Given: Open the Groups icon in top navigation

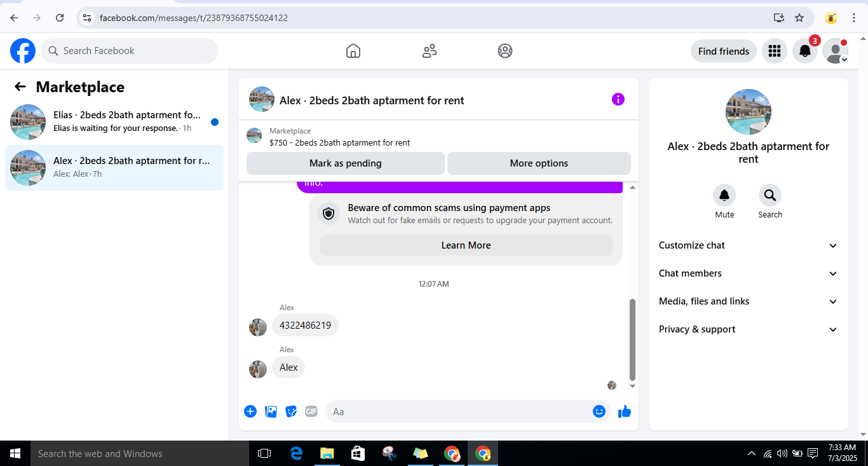Looking at the screenshot, I should point(505,51).
